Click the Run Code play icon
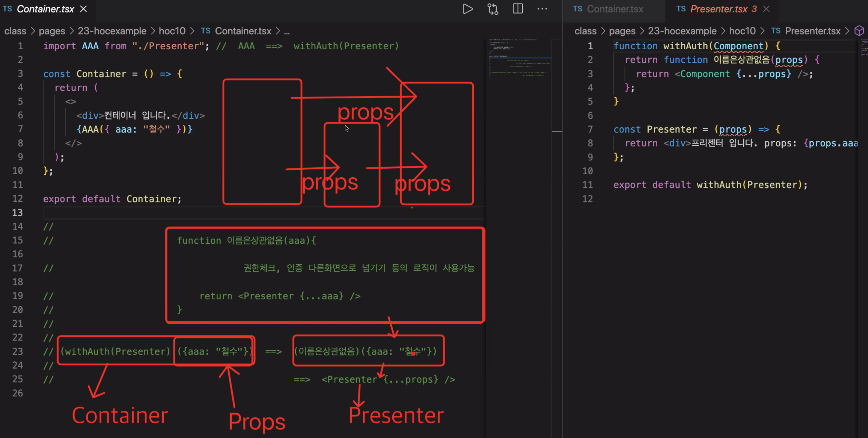Image resolution: width=868 pixels, height=438 pixels. click(468, 9)
